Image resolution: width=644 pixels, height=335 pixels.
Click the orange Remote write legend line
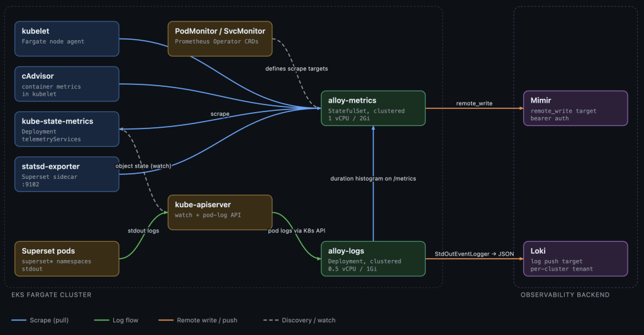[x=166, y=321]
